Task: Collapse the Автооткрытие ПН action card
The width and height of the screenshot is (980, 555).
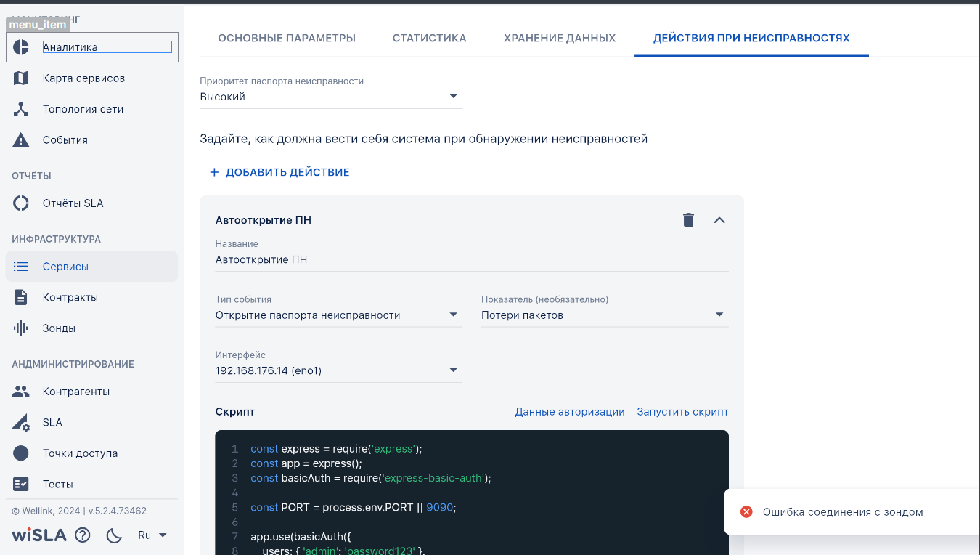Action: tap(719, 220)
